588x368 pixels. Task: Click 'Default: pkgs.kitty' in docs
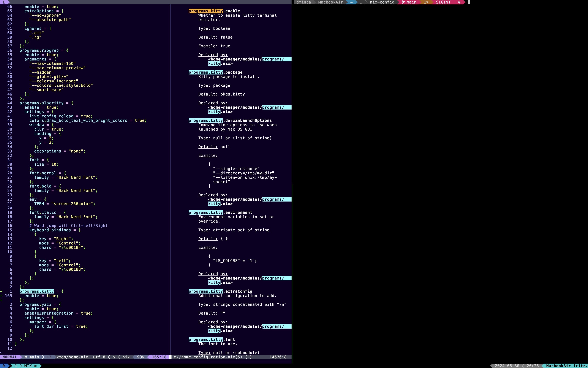[x=222, y=94]
